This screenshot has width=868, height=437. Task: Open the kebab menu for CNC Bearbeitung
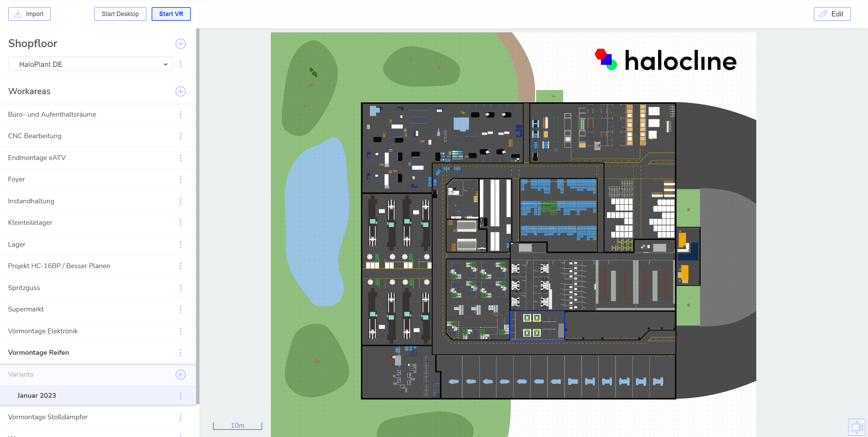(x=180, y=136)
